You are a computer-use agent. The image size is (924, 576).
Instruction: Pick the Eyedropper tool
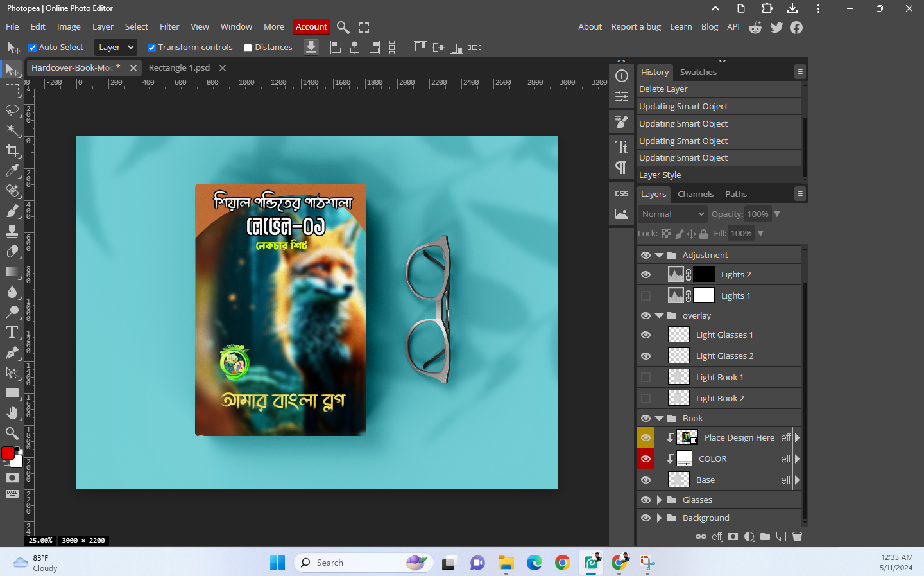click(x=12, y=170)
